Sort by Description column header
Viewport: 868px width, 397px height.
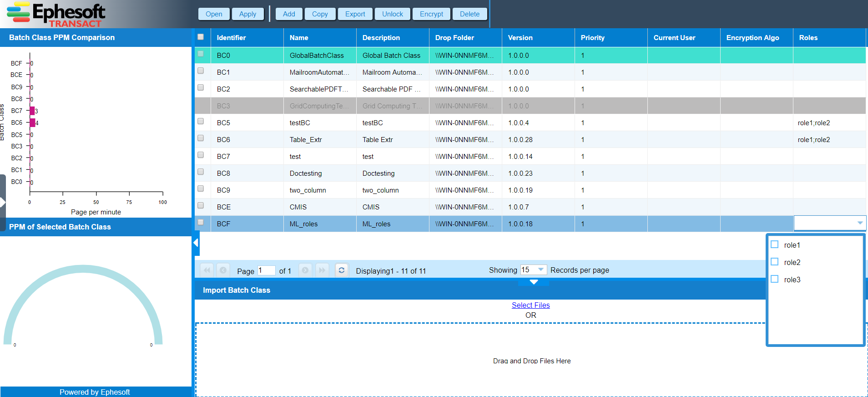point(393,37)
